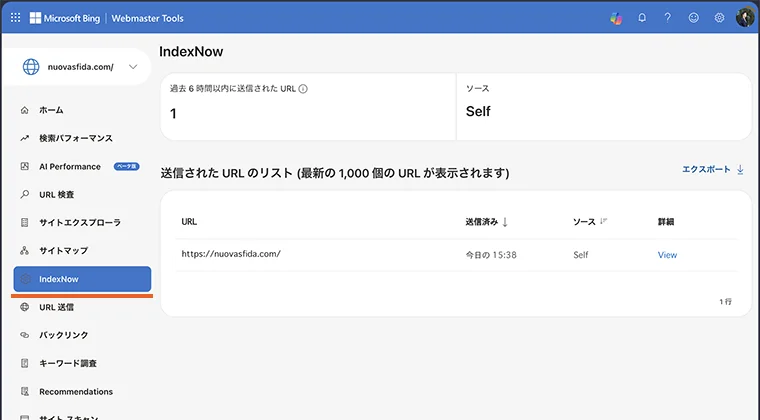The image size is (760, 420).
Task: Click the https://nuovasfida.com/ URL cell
Action: click(231, 254)
